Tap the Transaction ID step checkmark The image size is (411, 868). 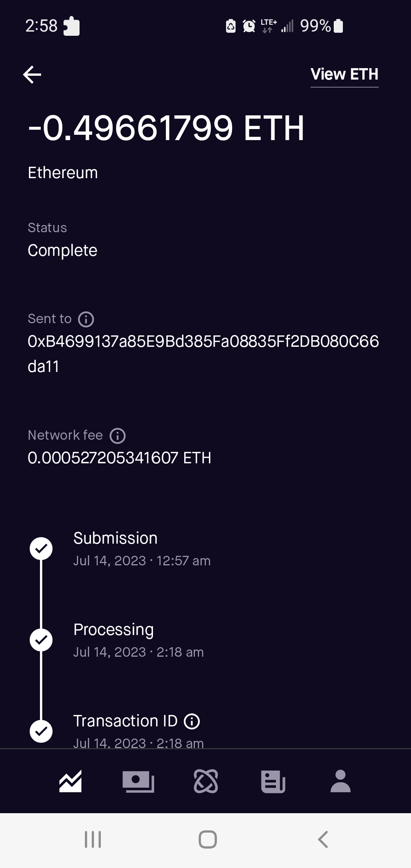pos(41,731)
